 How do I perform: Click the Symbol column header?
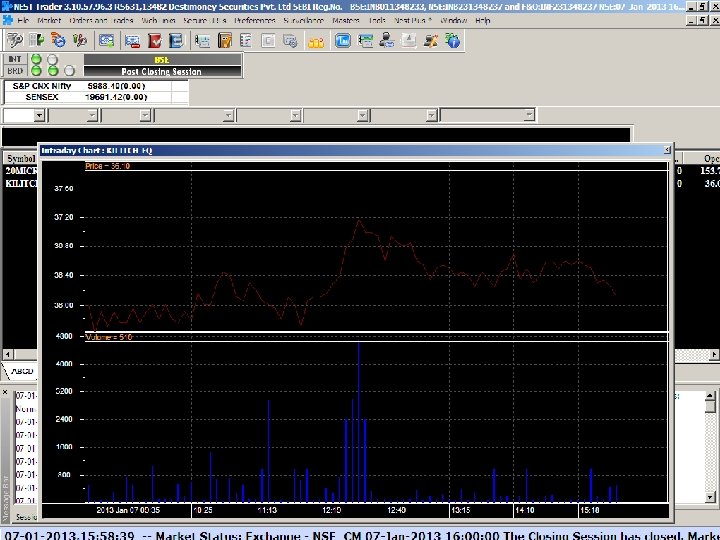point(20,158)
